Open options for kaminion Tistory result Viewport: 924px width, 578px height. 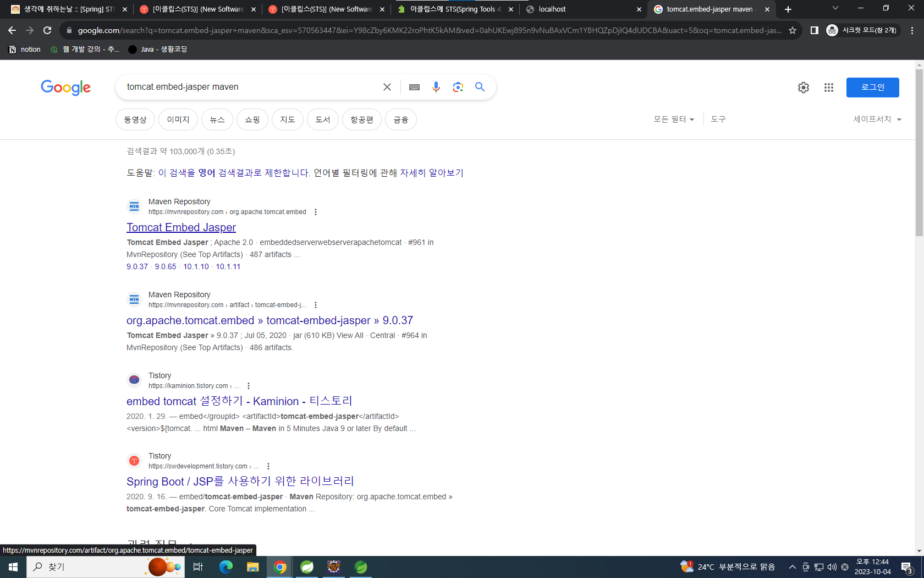tap(249, 386)
